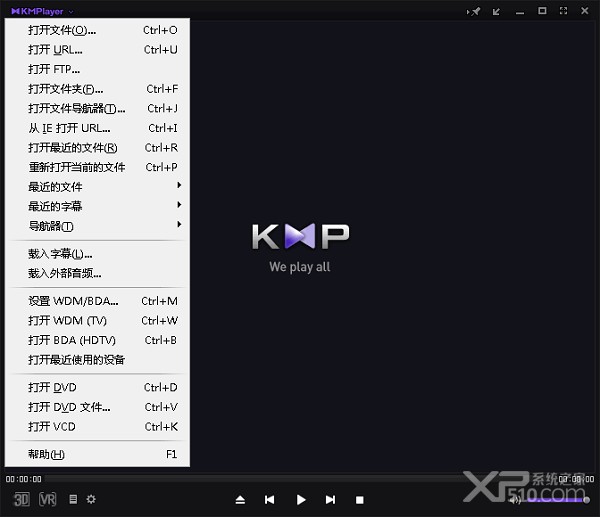600x517 pixels.
Task: Open 打开文件夹(F)... entry
Action: [x=97, y=89]
